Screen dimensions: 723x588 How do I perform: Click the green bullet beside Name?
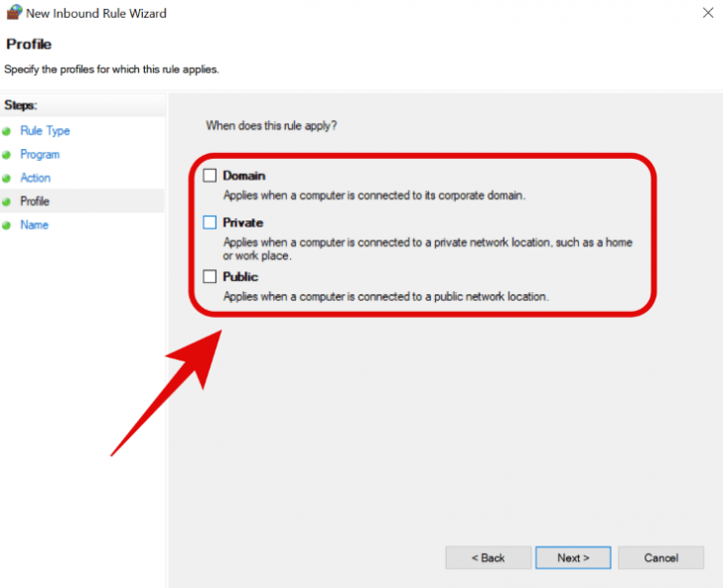coord(6,225)
